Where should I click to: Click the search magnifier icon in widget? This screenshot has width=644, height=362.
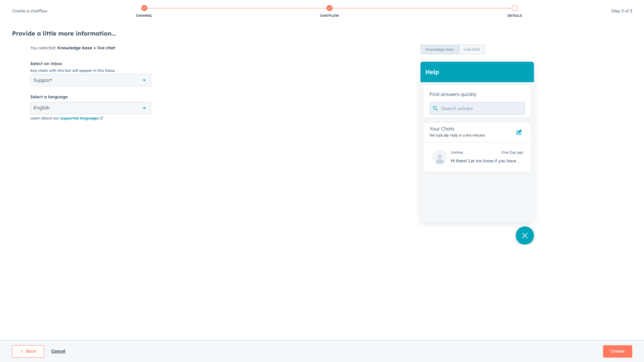(x=435, y=108)
